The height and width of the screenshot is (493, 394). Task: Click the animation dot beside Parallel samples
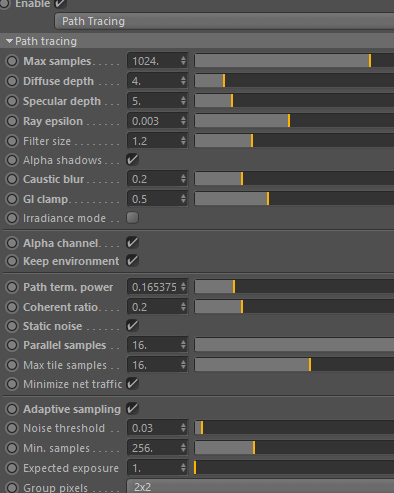[12, 345]
